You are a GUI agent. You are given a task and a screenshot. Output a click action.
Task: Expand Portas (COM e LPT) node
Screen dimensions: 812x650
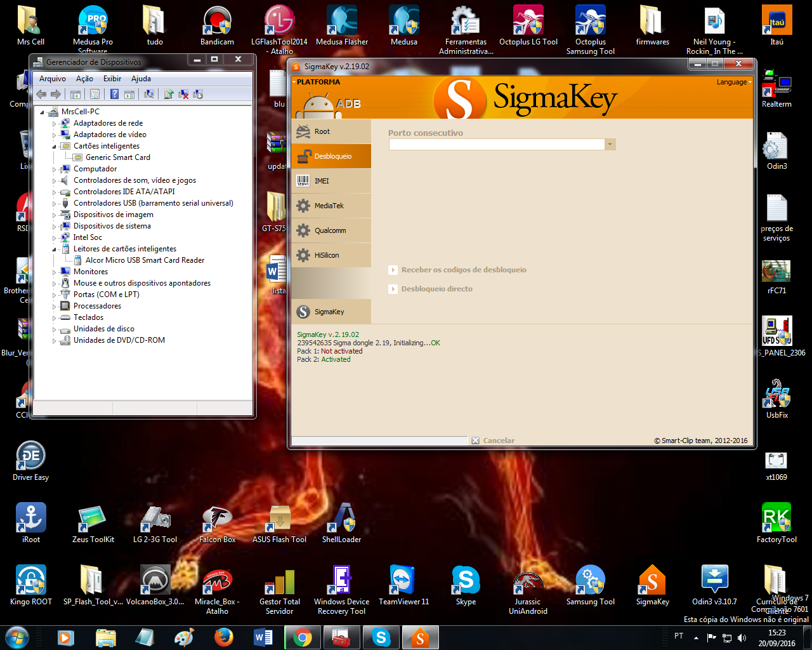tap(55, 295)
